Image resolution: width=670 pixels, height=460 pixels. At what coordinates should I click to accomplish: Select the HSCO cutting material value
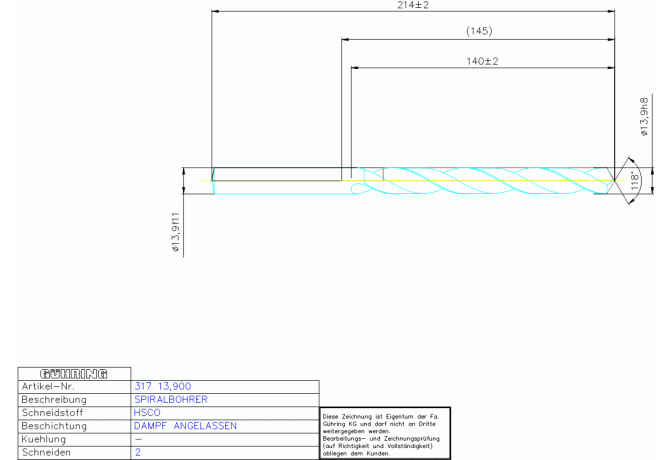(x=146, y=412)
